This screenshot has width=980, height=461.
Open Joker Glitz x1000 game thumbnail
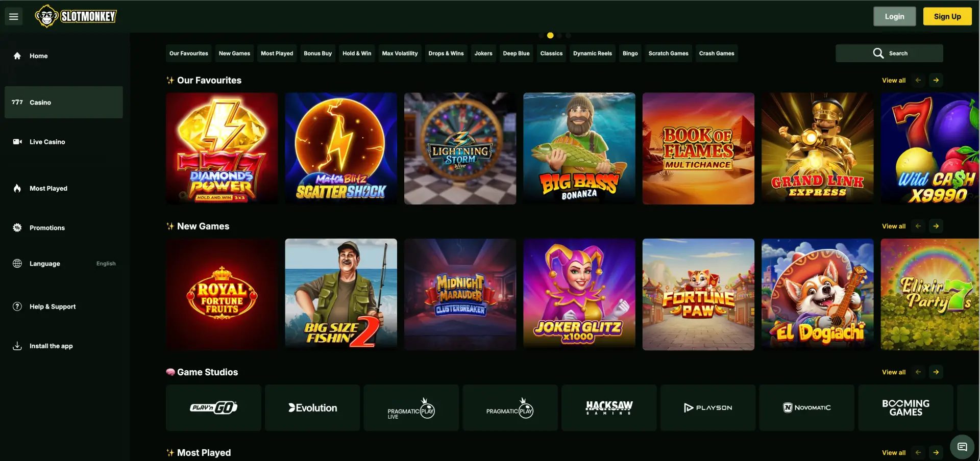pos(579,294)
